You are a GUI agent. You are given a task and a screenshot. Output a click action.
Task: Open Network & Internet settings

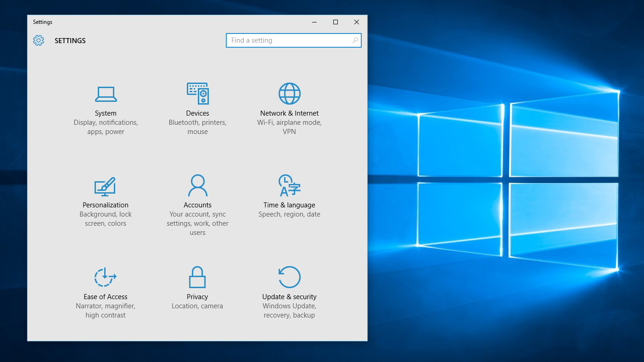pos(289,101)
